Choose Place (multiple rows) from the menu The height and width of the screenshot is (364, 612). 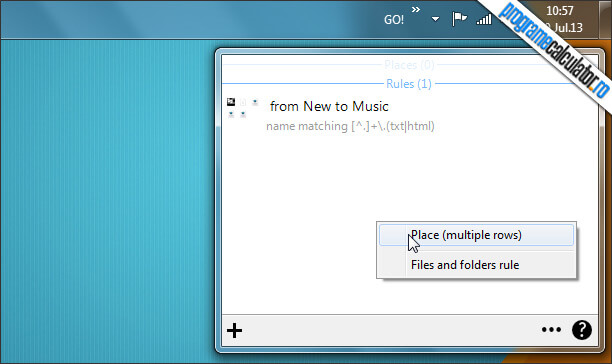pos(476,235)
